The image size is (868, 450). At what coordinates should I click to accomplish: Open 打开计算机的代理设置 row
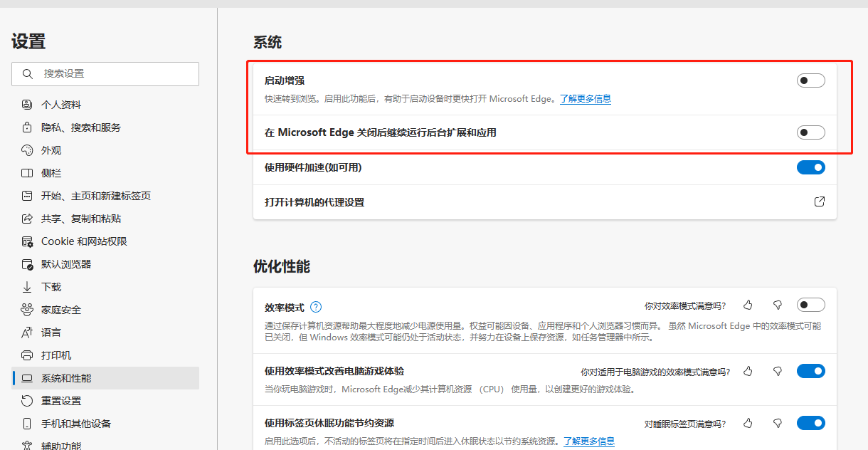[x=545, y=202]
